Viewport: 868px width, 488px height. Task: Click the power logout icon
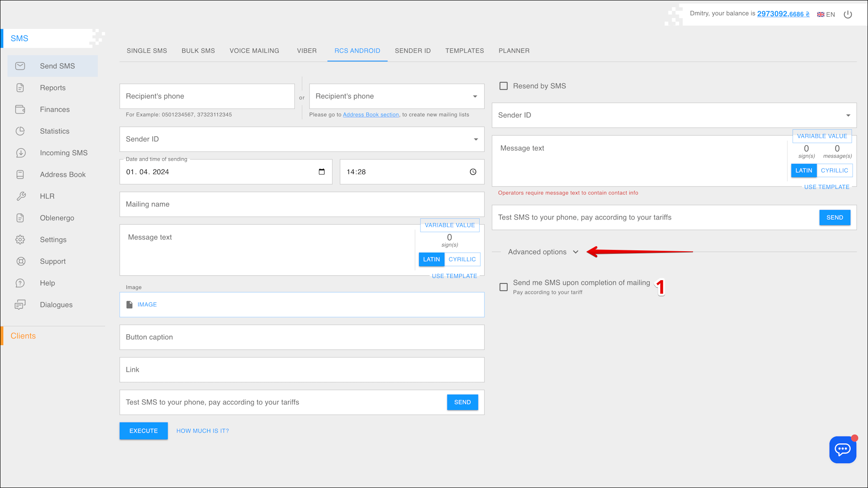click(x=848, y=14)
